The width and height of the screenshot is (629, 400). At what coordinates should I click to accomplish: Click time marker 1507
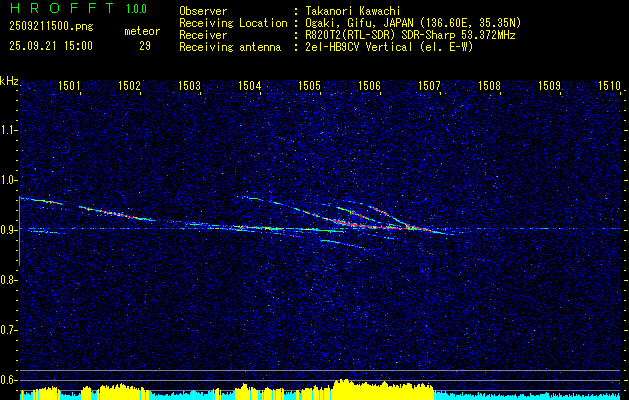[429, 85]
